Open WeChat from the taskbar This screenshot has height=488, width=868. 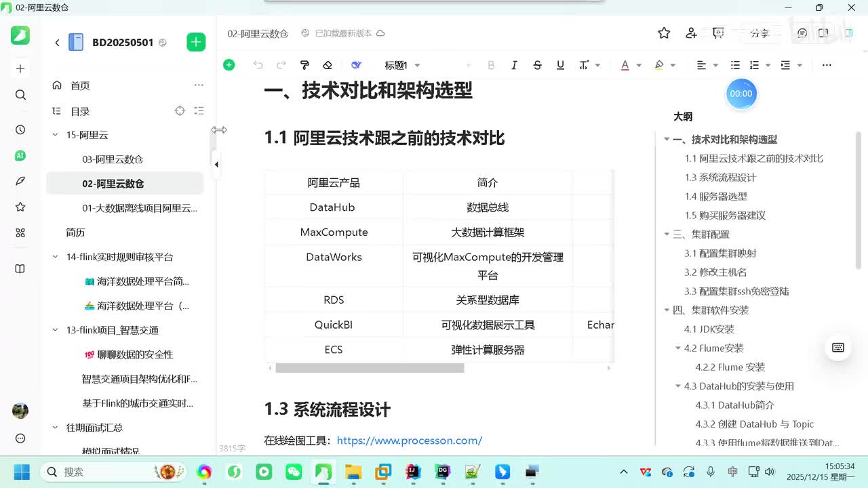point(294,472)
